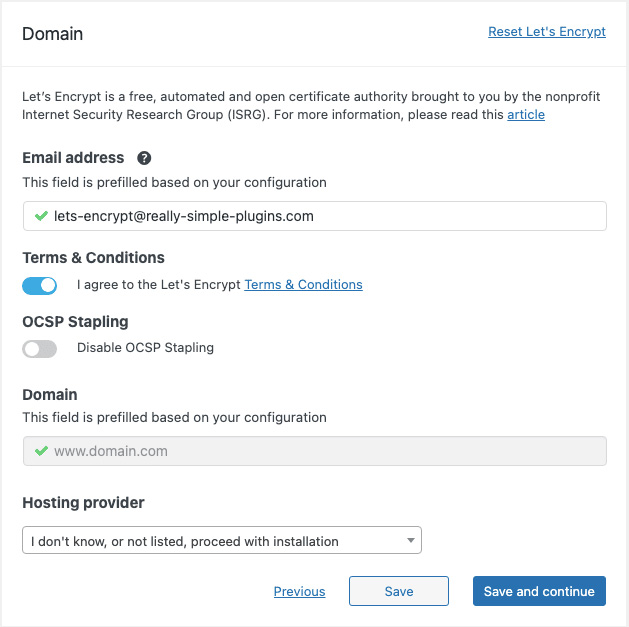Toggle the Terms & Conditions agreement switch
629x627 pixels.
(40, 285)
